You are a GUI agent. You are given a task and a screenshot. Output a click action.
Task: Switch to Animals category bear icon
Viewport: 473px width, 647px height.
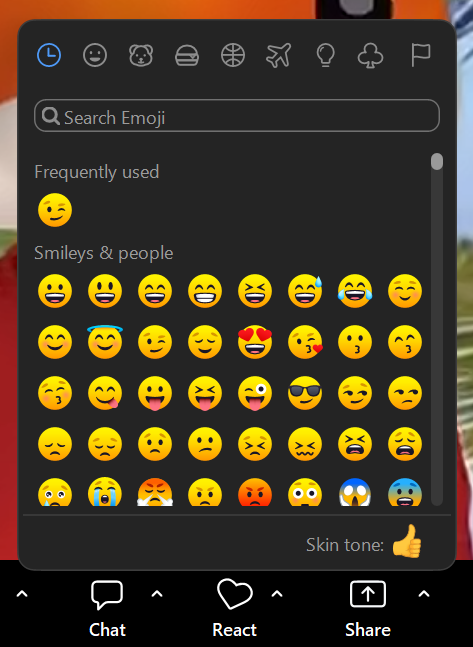(141, 55)
